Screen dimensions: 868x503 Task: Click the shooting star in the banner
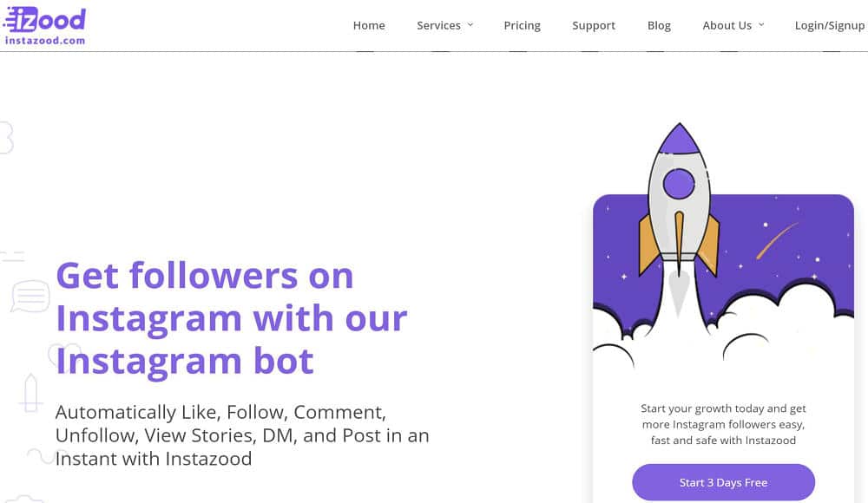[777, 241]
